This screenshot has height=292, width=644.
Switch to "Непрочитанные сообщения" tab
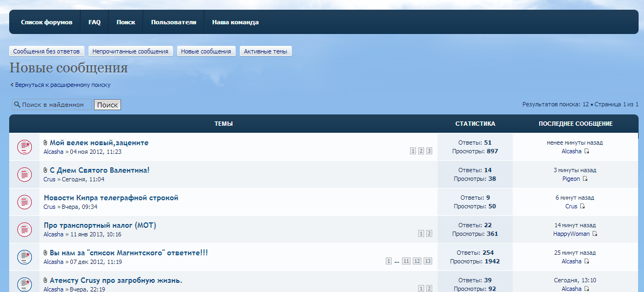point(131,51)
